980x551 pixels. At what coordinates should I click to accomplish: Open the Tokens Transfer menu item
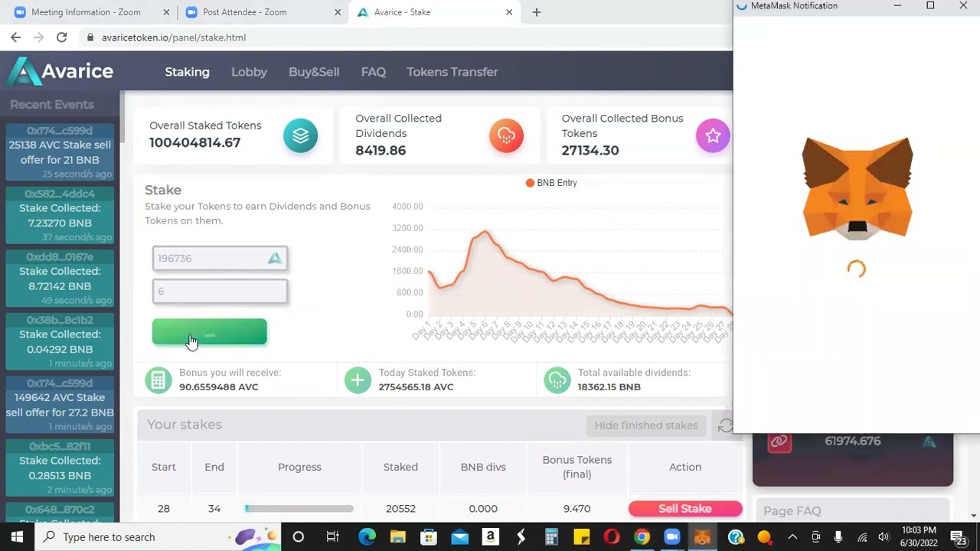click(452, 72)
